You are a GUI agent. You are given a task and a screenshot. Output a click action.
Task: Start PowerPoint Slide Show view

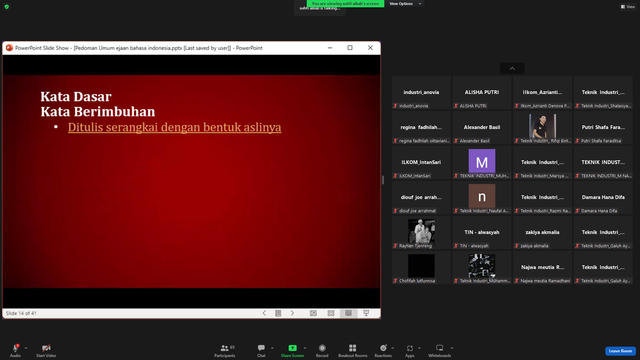pyautogui.click(x=366, y=313)
